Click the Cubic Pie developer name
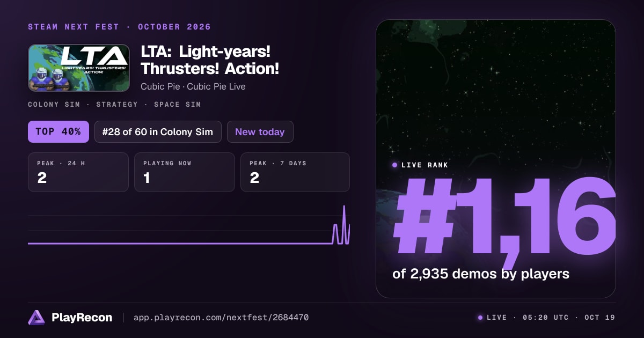This screenshot has height=338, width=644. (x=160, y=86)
